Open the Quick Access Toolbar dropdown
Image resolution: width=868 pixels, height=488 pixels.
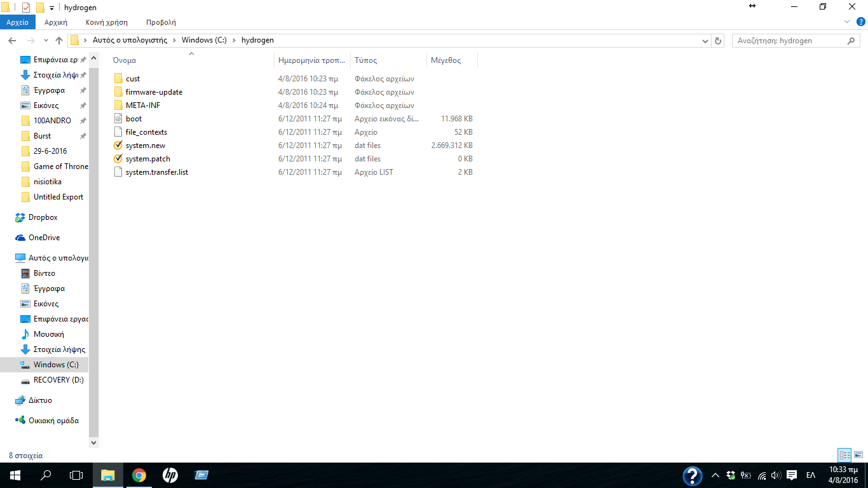tap(51, 8)
